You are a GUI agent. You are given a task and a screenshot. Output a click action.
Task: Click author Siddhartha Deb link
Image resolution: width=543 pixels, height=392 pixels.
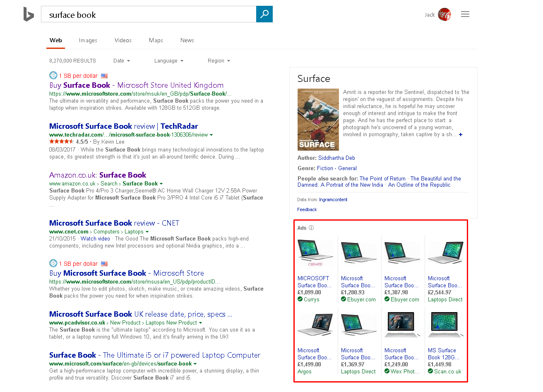336,158
